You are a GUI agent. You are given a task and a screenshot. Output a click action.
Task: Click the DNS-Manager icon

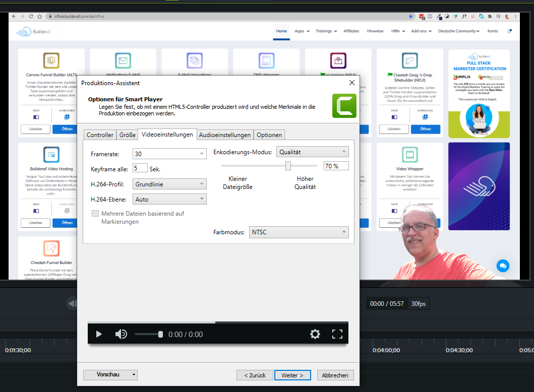pos(266,60)
